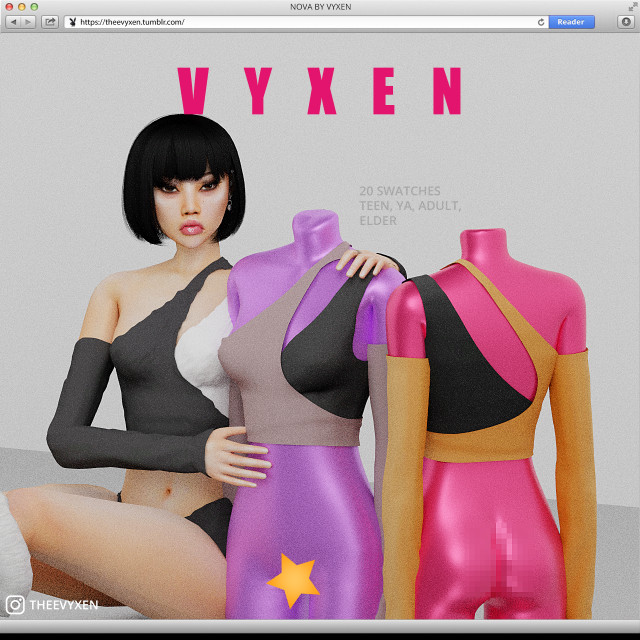This screenshot has width=640, height=640.
Task: Click the Instagram logo icon
Action: (x=15, y=604)
